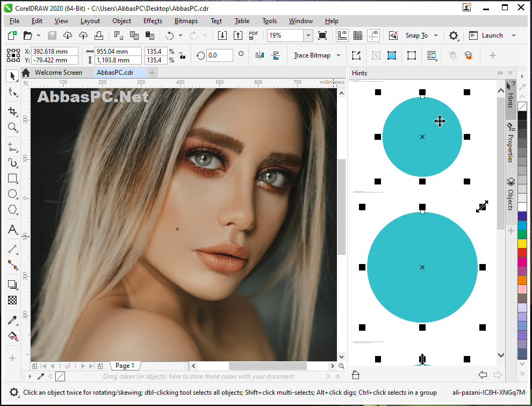Expand the Launch dropdown arrow
Image resolution: width=532 pixels, height=406 pixels.
tap(514, 35)
